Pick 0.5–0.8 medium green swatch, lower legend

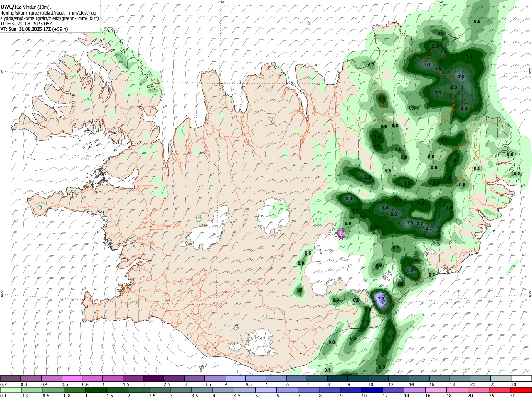[x=53, y=390]
